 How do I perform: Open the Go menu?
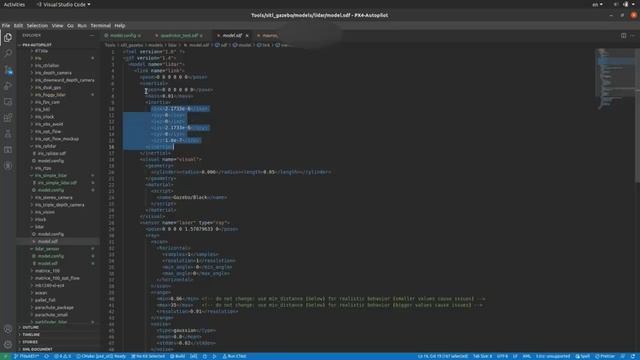point(70,25)
